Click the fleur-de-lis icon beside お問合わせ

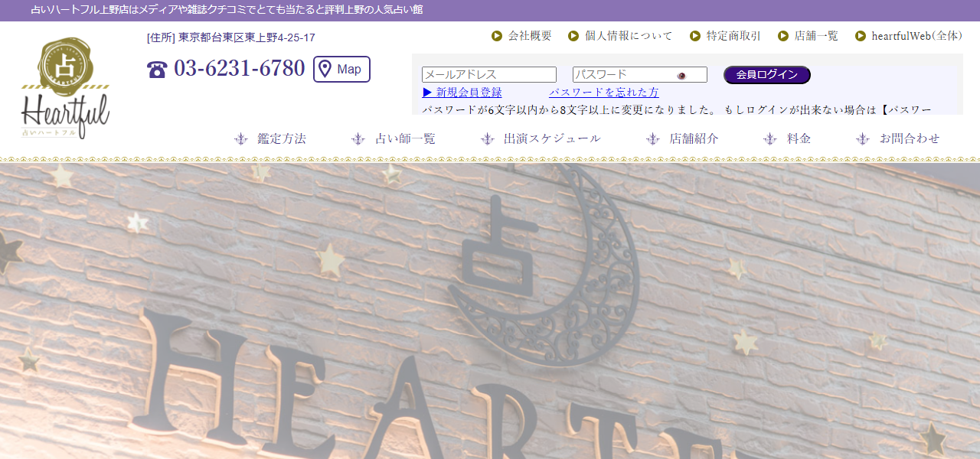coord(863,138)
